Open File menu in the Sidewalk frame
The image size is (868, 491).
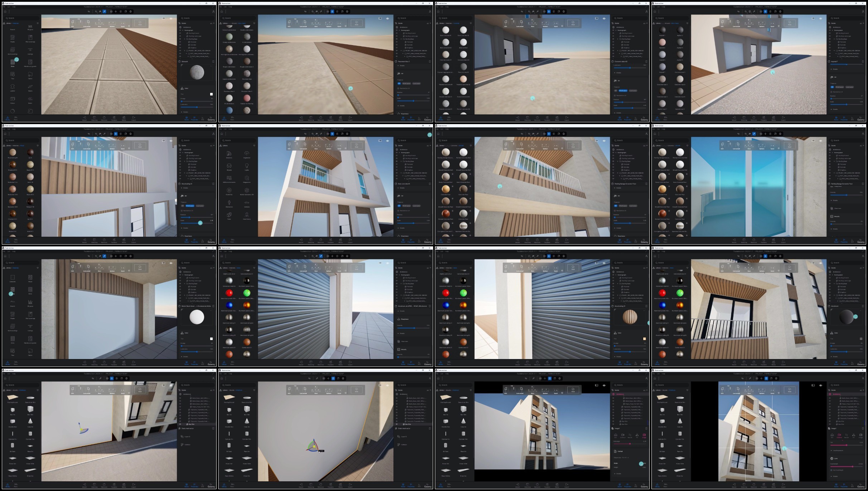point(4,7)
